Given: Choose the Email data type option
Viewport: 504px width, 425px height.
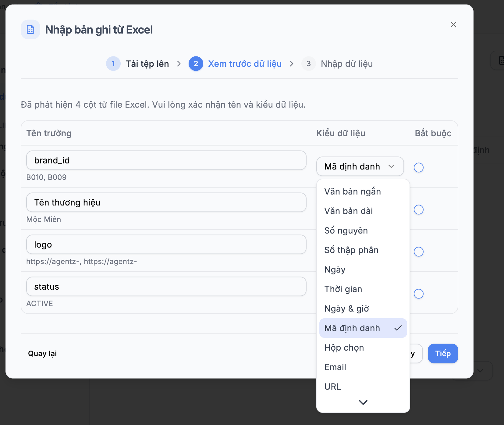Looking at the screenshot, I should (363, 367).
